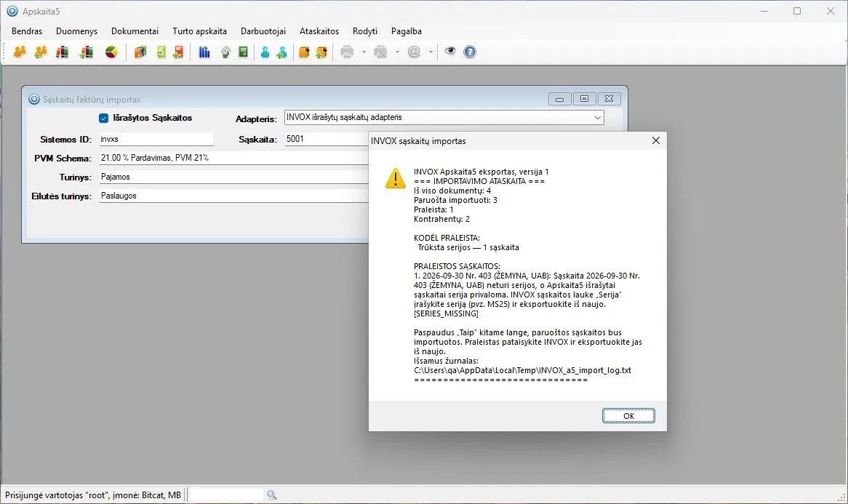
Task: Click the blue binders toolbar icon
Action: point(204,52)
